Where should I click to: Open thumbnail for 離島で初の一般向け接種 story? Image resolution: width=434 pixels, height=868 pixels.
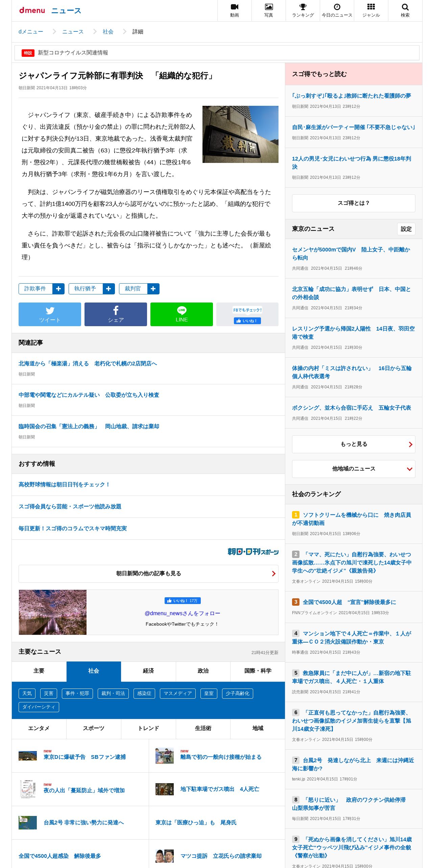tap(165, 756)
